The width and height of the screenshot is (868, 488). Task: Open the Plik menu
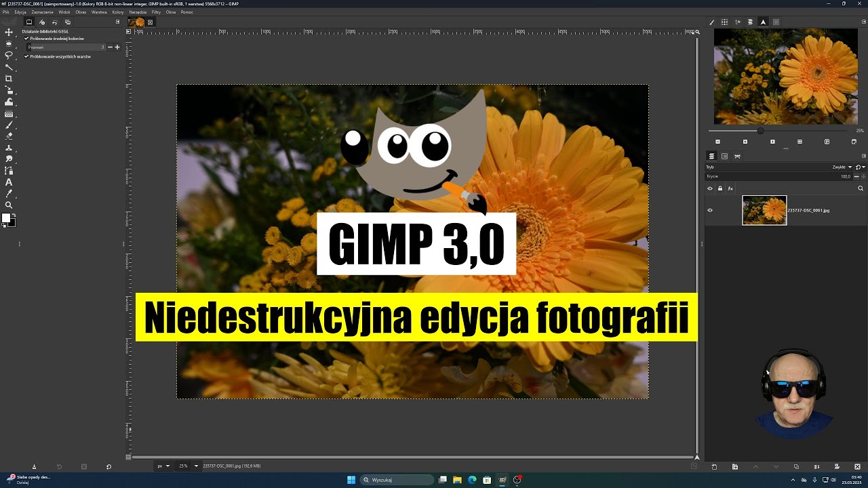pyautogui.click(x=5, y=12)
